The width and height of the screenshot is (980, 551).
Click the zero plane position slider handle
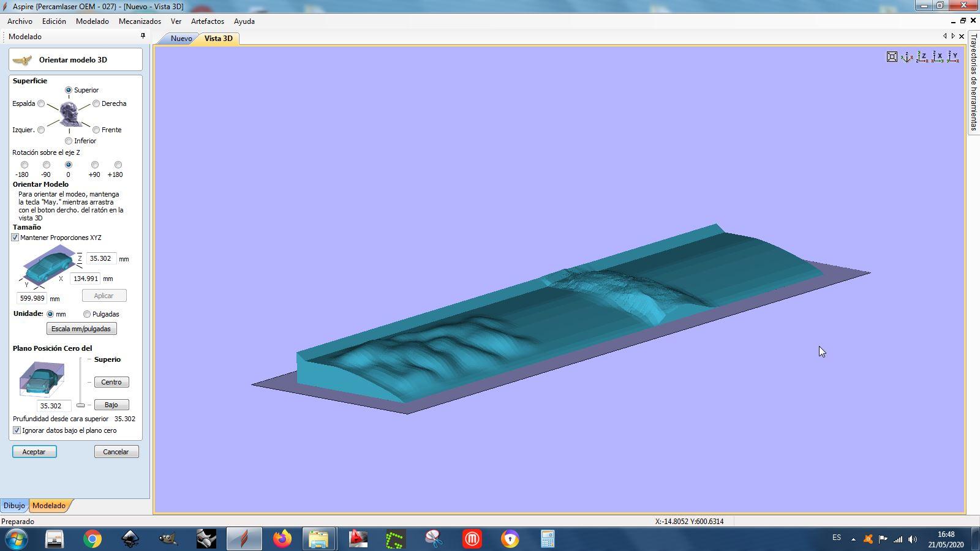coord(80,405)
